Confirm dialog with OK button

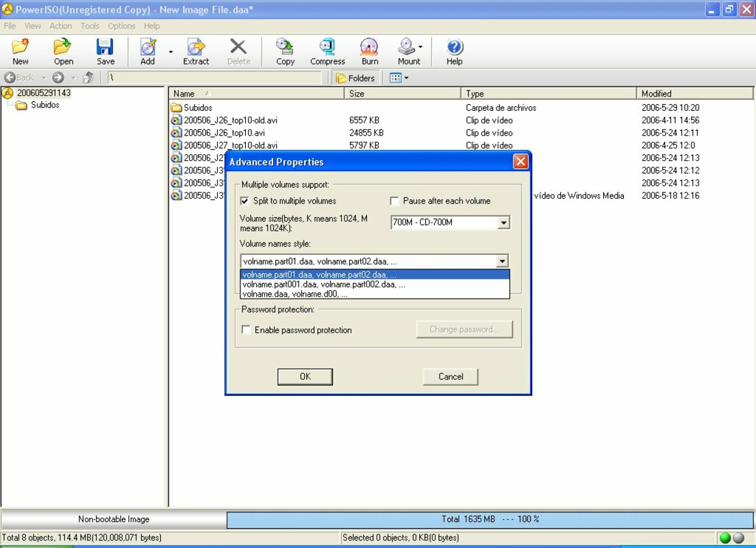(305, 376)
